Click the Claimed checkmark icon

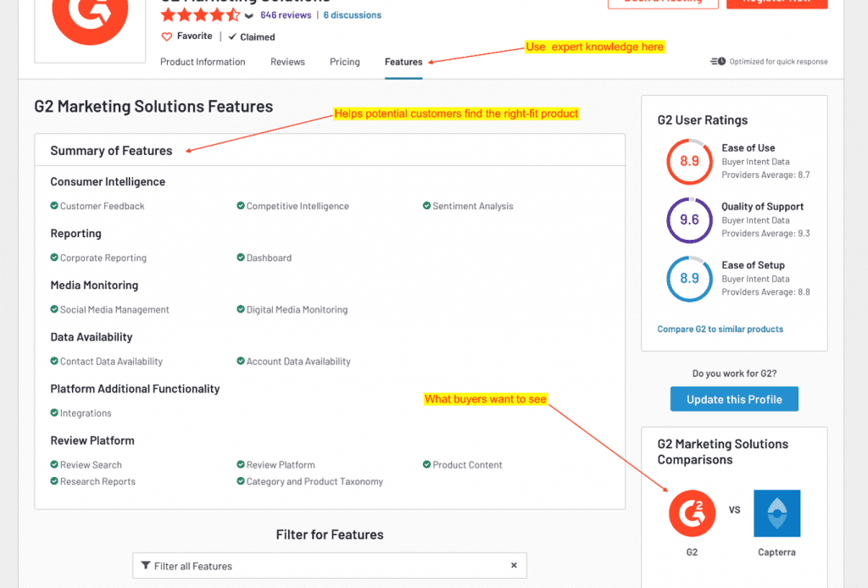[232, 36]
